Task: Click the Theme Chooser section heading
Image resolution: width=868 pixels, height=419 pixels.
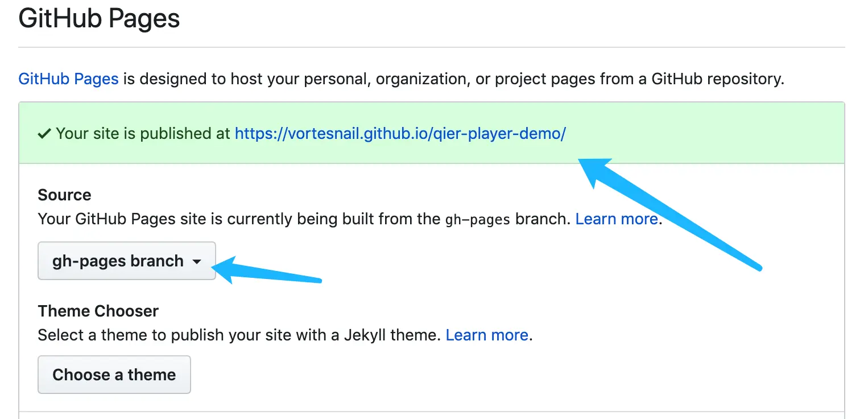Action: click(x=98, y=311)
